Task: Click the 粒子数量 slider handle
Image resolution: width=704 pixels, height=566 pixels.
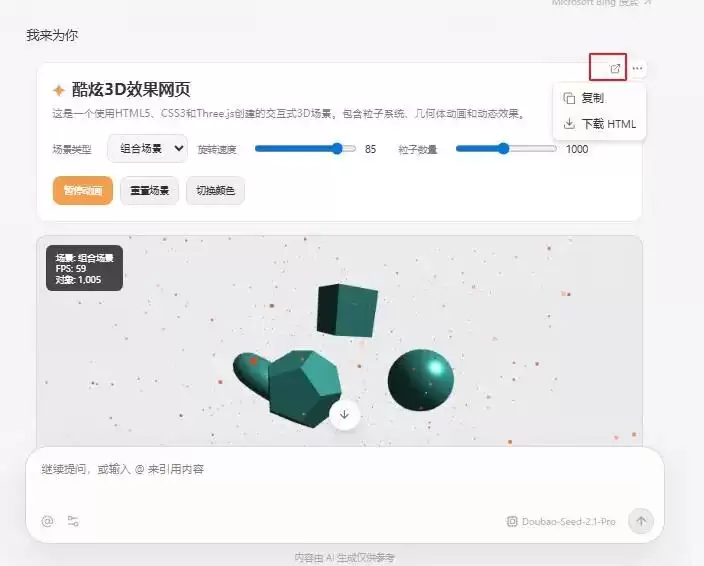Action: click(x=504, y=149)
